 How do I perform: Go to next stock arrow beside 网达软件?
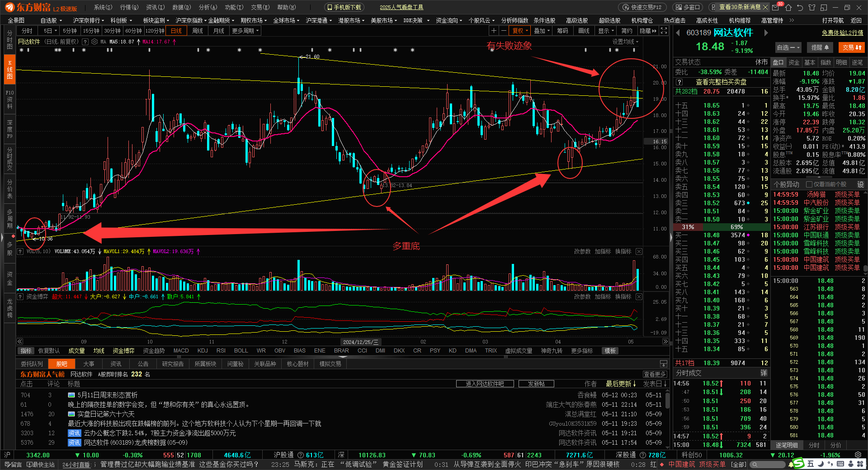pyautogui.click(x=766, y=33)
